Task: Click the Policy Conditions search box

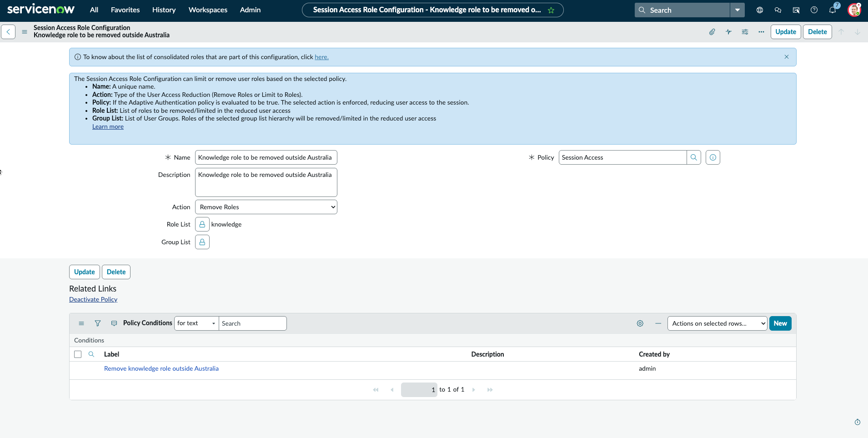Action: (x=253, y=323)
